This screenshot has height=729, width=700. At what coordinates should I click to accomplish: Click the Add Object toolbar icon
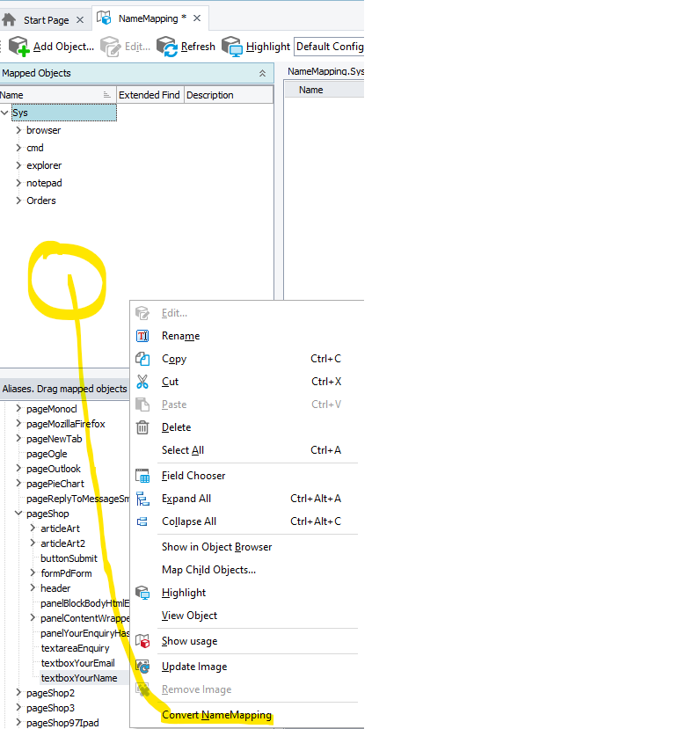pos(19,47)
